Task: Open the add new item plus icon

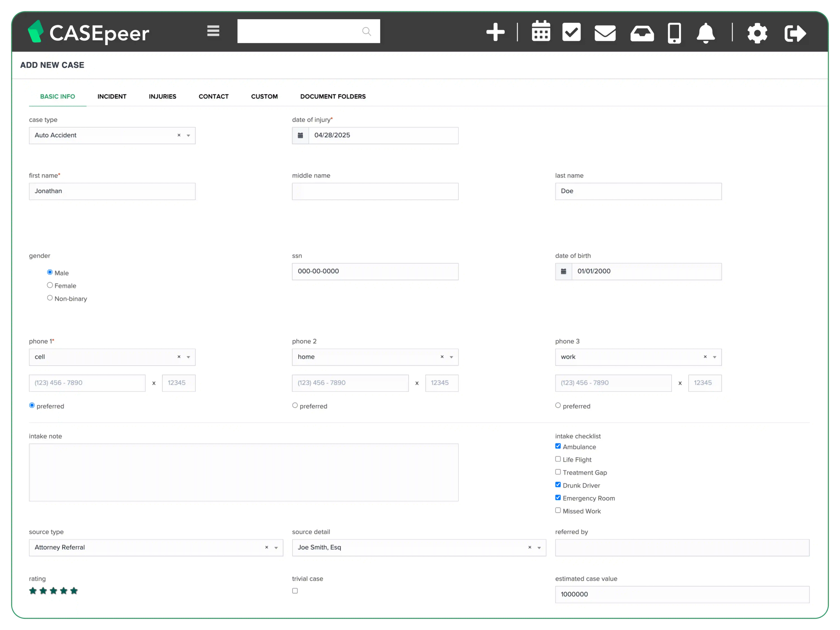Action: tap(496, 32)
